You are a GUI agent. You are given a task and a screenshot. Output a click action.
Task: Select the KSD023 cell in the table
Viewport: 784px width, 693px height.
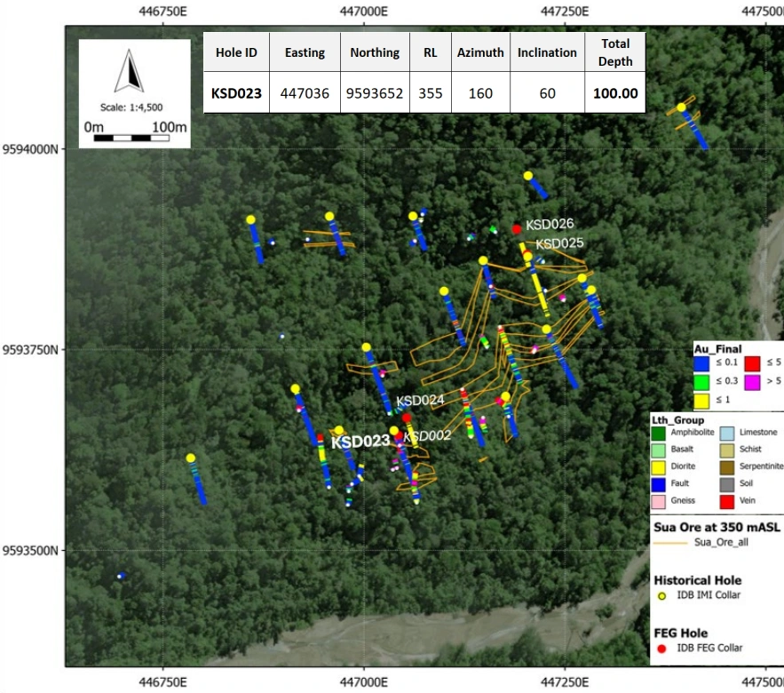click(x=237, y=93)
